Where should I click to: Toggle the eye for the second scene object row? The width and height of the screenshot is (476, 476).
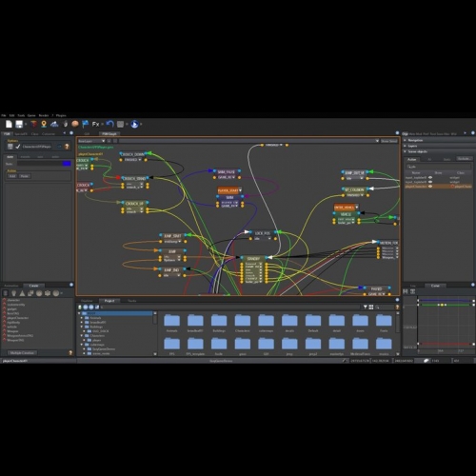pyautogui.click(x=430, y=182)
